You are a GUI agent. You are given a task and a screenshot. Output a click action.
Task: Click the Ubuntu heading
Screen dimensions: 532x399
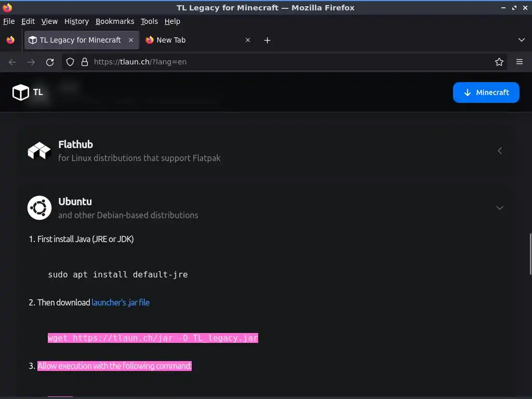75,202
